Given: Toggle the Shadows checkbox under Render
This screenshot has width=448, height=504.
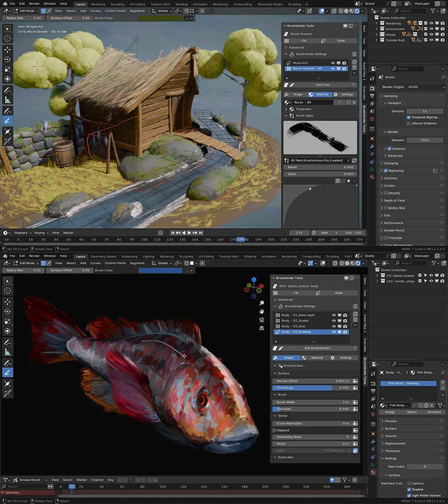Looking at the screenshot, I should pos(389,149).
